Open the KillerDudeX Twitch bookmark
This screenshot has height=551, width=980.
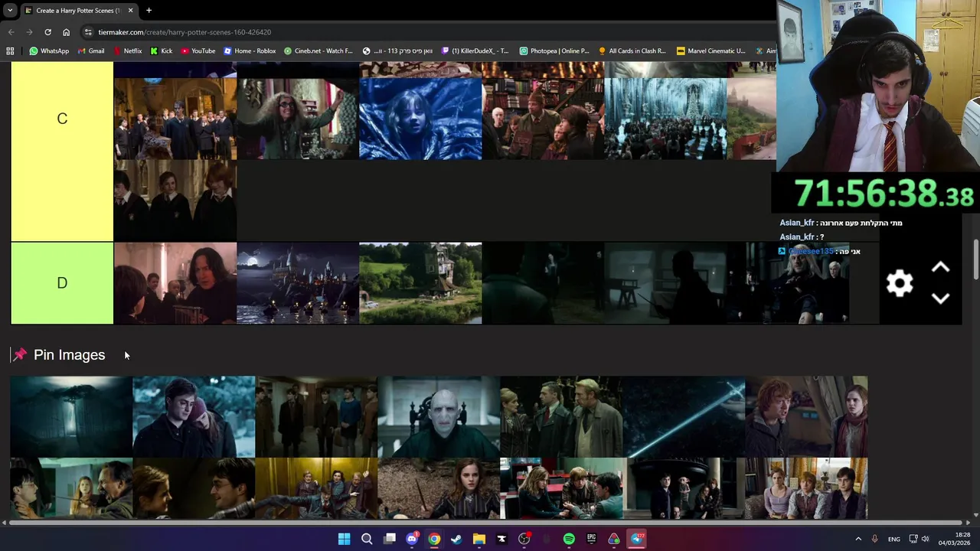click(475, 51)
